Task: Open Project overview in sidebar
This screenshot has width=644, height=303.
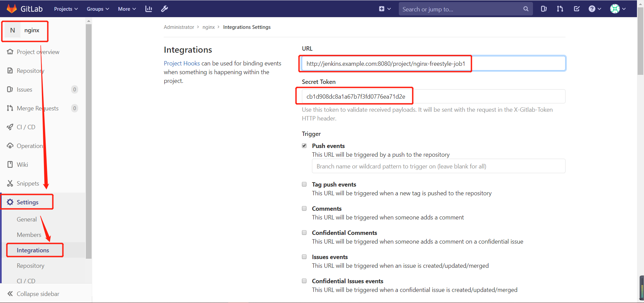Action: pos(38,52)
